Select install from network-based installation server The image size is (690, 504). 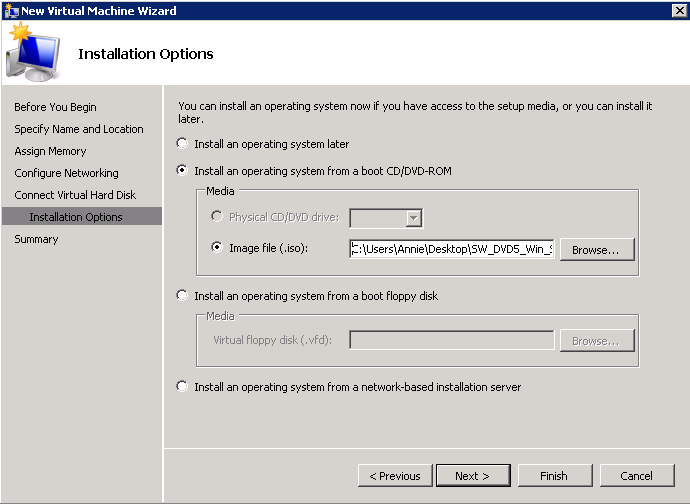coord(182,387)
